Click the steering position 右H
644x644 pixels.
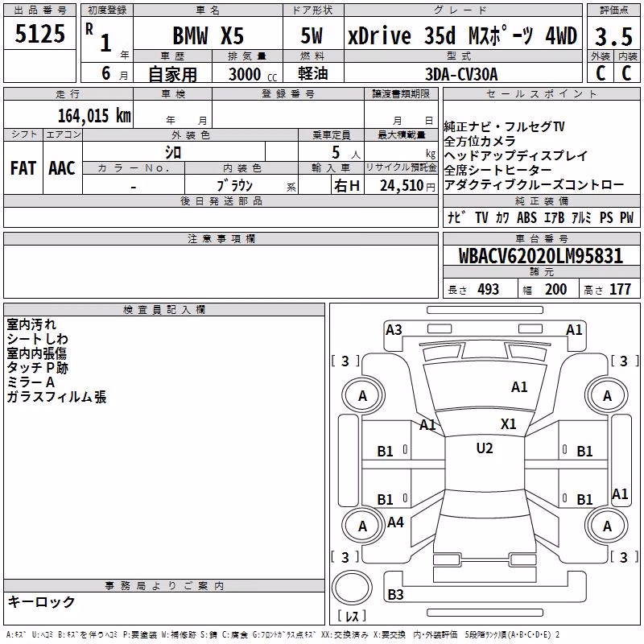347,186
